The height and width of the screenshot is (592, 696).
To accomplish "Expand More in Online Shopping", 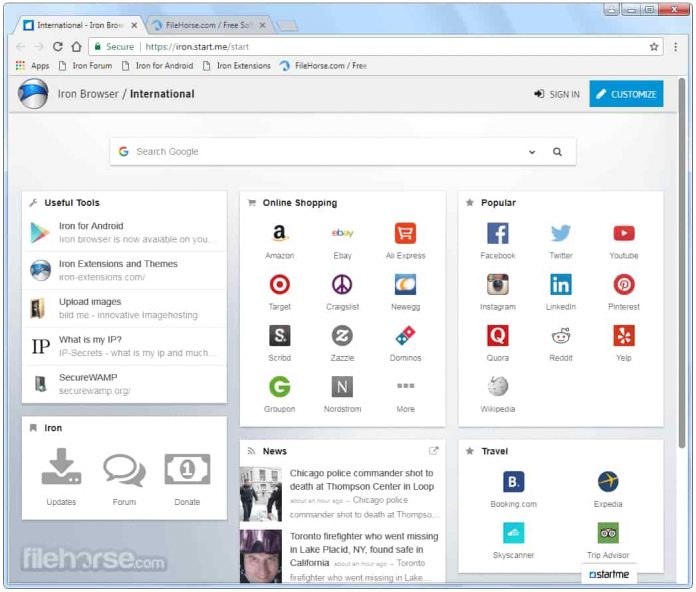I will [405, 386].
